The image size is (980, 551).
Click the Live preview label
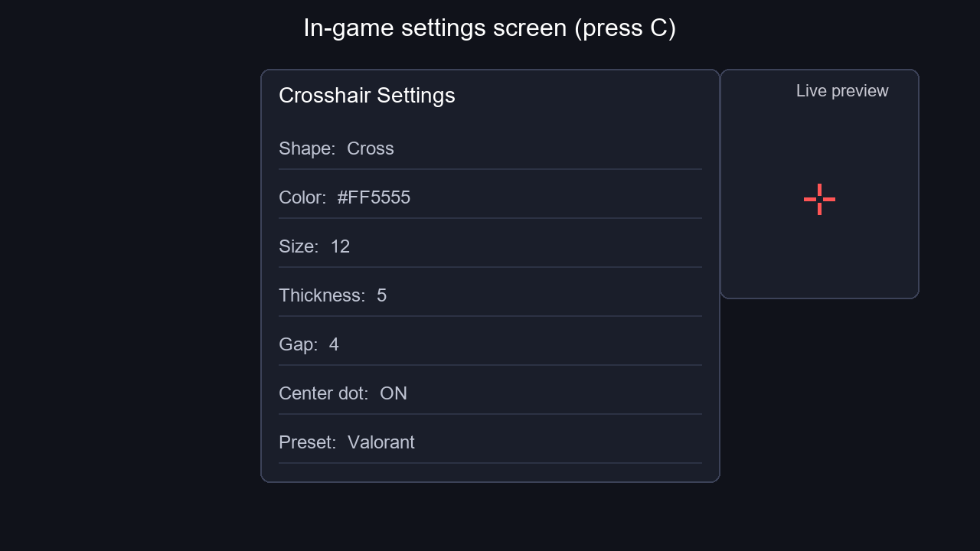click(842, 91)
